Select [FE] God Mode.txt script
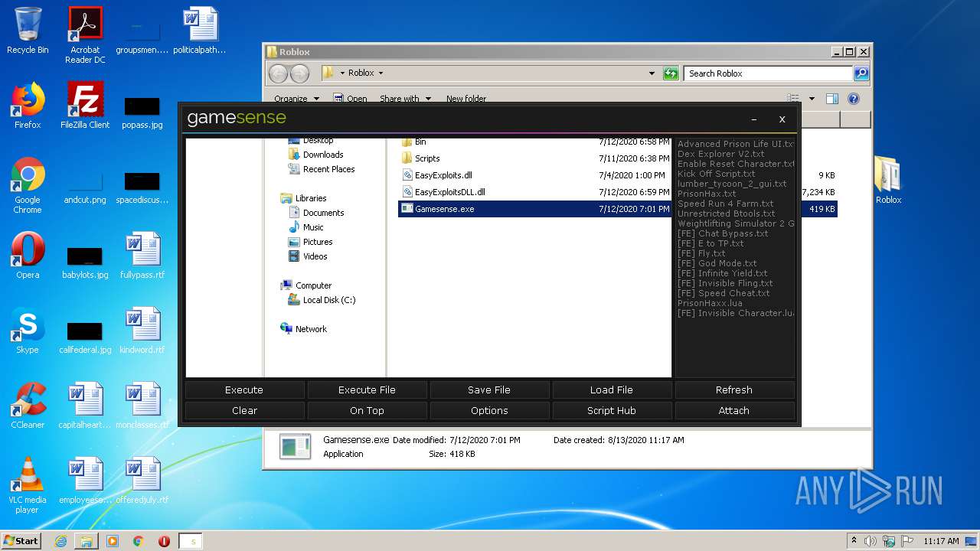Image resolution: width=980 pixels, height=551 pixels. [717, 263]
